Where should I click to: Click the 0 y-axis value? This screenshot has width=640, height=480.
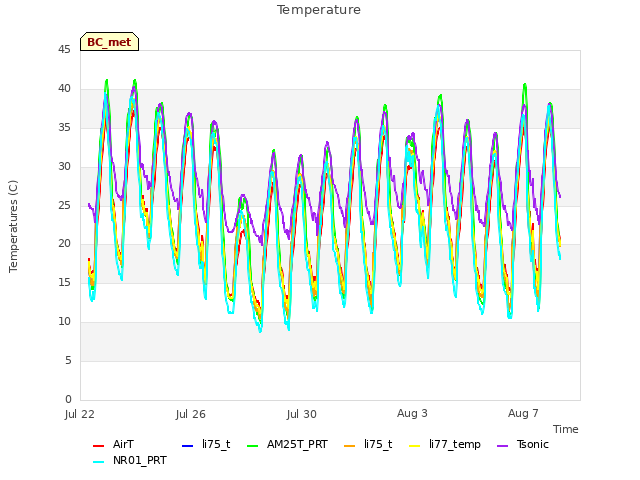[68, 399]
